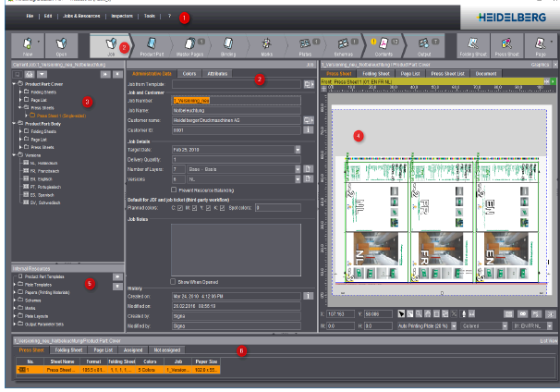Click the Job Name input field
560x392 pixels.
click(x=237, y=110)
